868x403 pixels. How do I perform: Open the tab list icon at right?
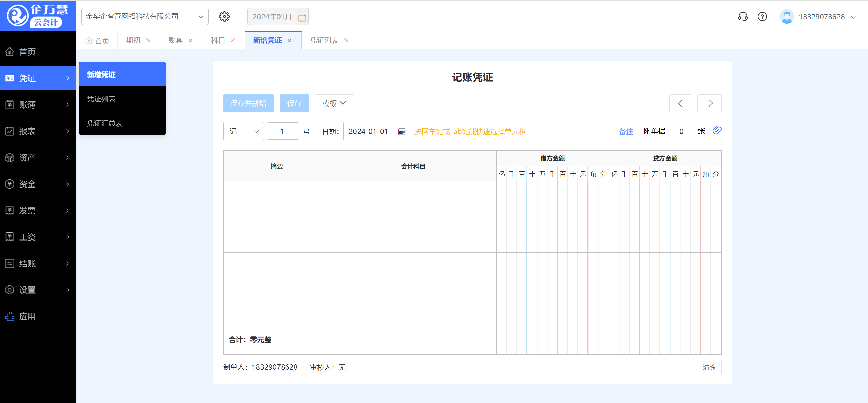(x=859, y=40)
